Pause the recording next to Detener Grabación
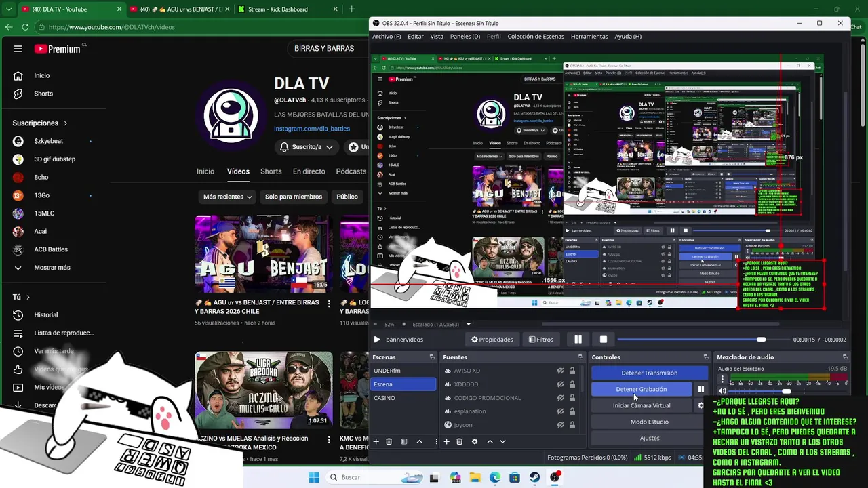The height and width of the screenshot is (488, 868). 701,389
